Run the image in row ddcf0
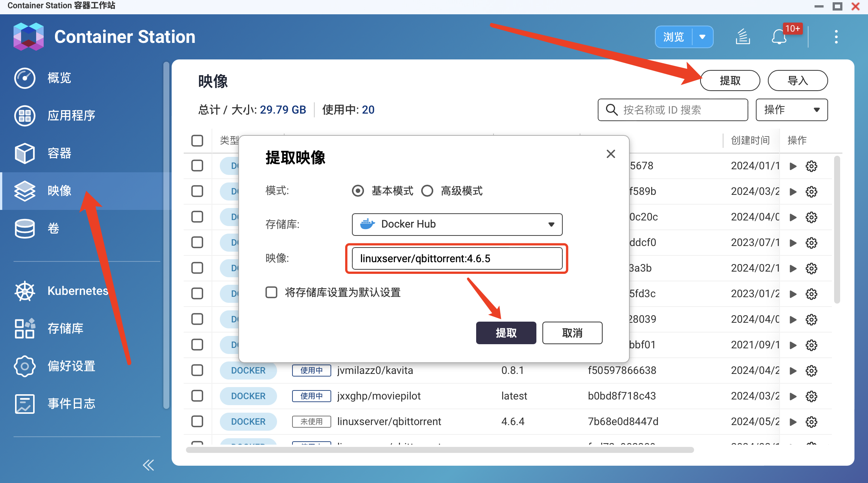Image resolution: width=868 pixels, height=483 pixels. [x=793, y=243]
